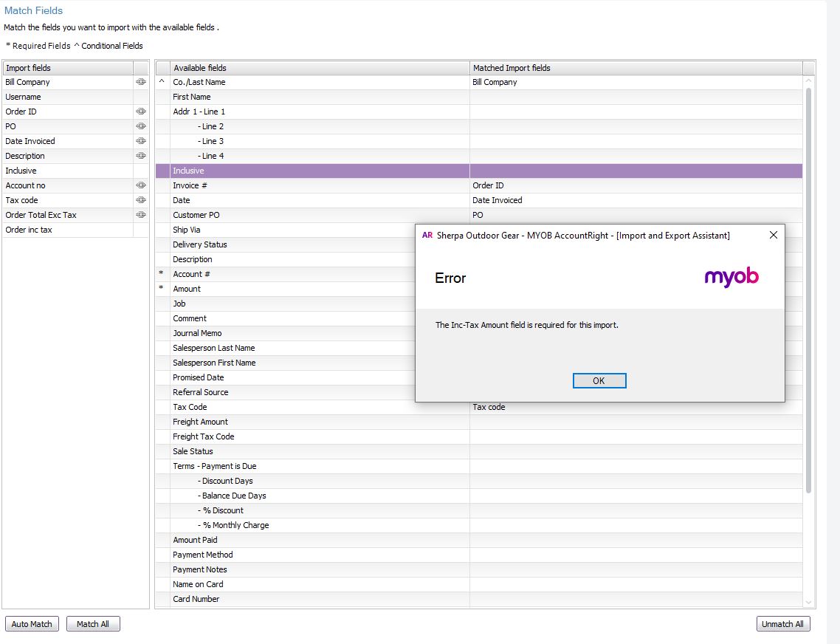Screen dimensions: 840x644
Task: Click the Matched Import fields column header
Action: (x=636, y=67)
